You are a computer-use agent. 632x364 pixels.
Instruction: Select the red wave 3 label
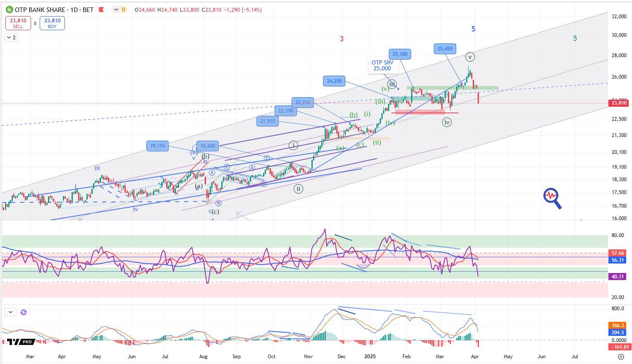[x=342, y=39]
